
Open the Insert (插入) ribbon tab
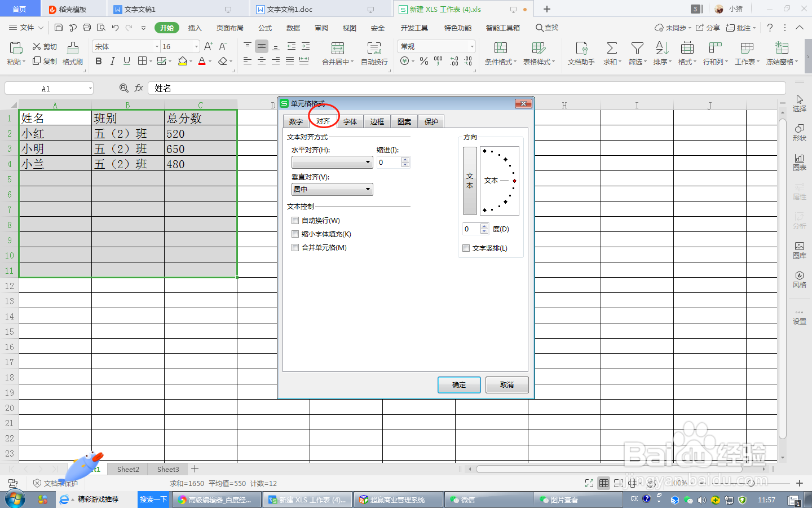point(195,28)
